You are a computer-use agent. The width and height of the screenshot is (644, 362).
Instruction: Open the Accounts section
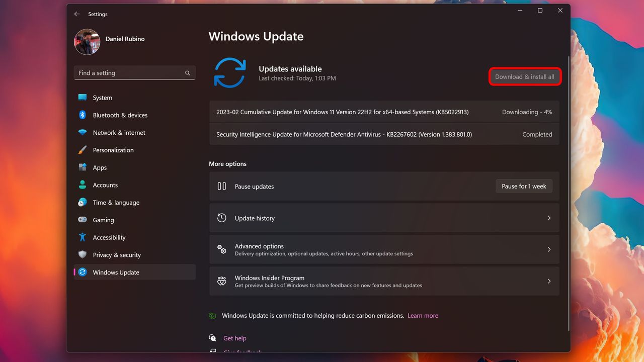click(x=134, y=185)
